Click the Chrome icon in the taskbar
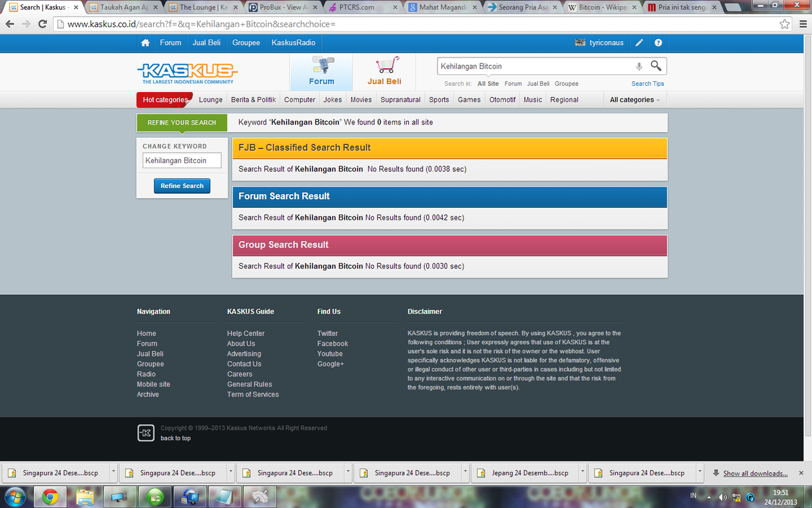This screenshot has height=508, width=812. [x=50, y=497]
